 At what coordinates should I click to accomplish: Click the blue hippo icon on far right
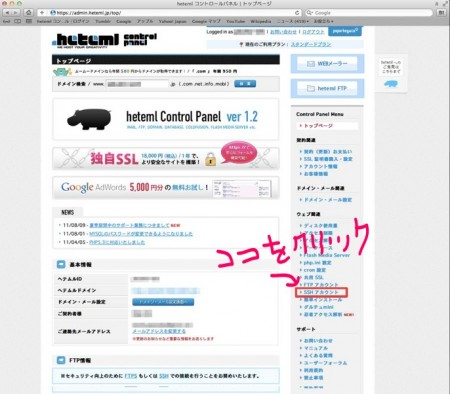[391, 84]
